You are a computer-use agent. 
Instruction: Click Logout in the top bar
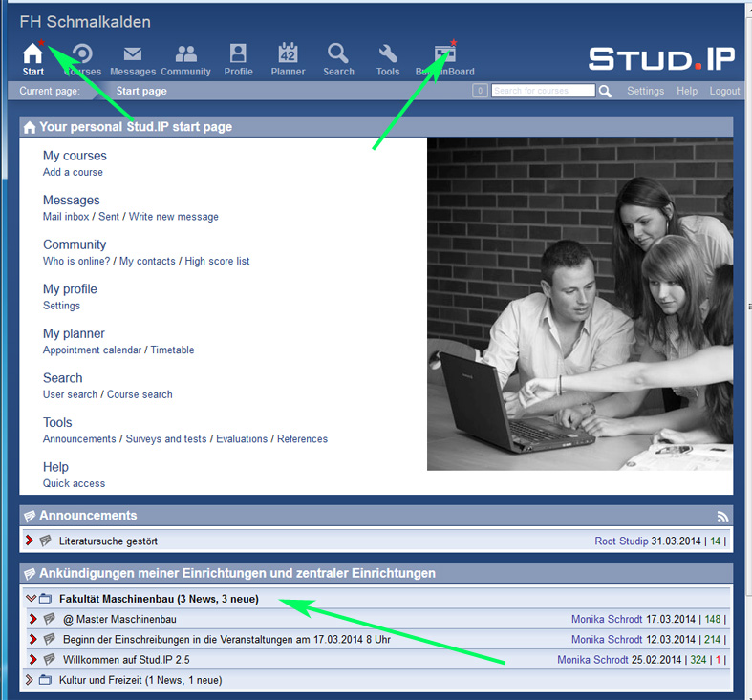coord(723,91)
